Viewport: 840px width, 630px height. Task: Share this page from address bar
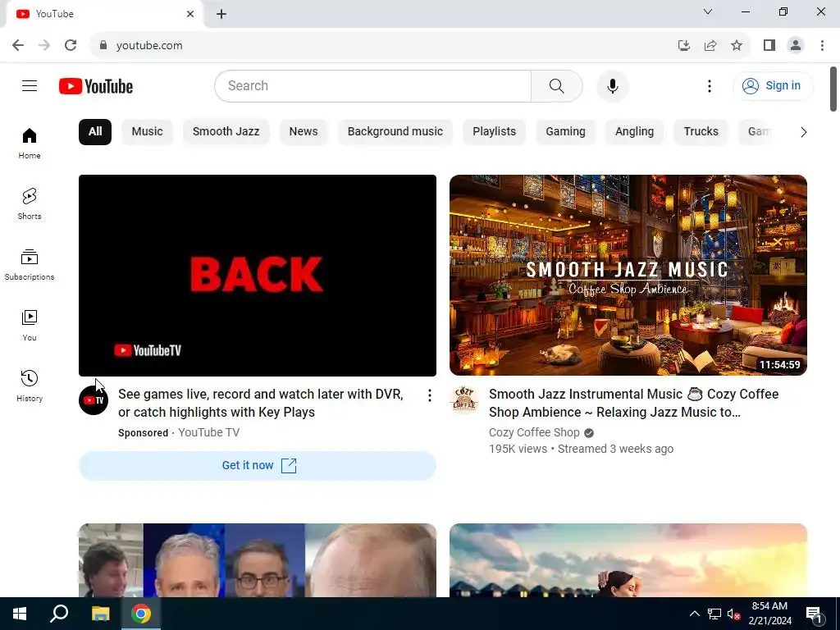[710, 45]
